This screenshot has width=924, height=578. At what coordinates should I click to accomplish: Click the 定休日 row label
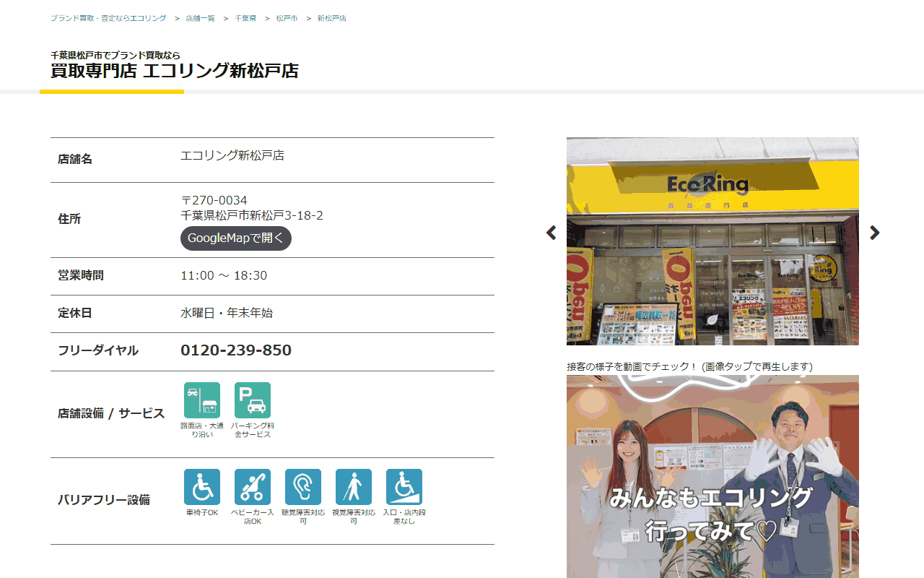[75, 313]
